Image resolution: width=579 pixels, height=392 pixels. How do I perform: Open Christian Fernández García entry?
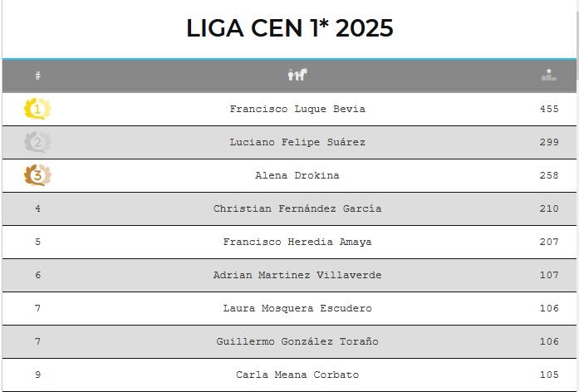coord(297,208)
